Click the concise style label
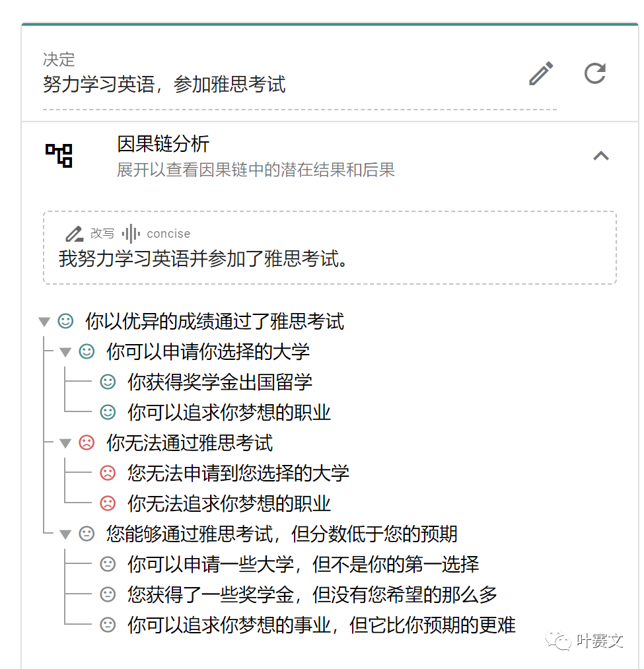Viewport: 644px width, 669px height. (x=169, y=233)
